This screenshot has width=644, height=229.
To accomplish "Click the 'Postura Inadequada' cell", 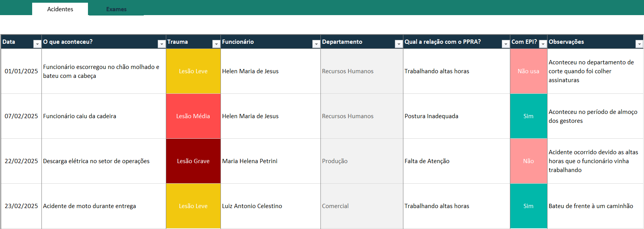I will click(431, 116).
